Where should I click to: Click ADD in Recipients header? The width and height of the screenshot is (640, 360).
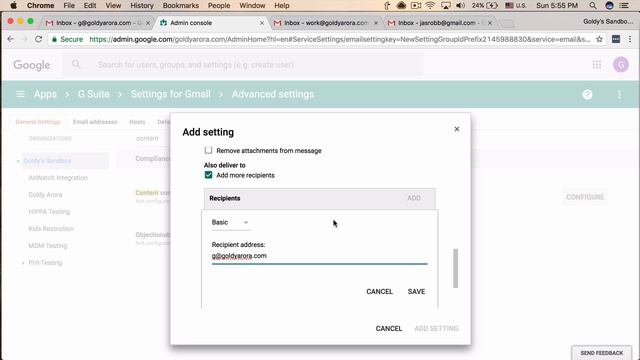click(413, 198)
